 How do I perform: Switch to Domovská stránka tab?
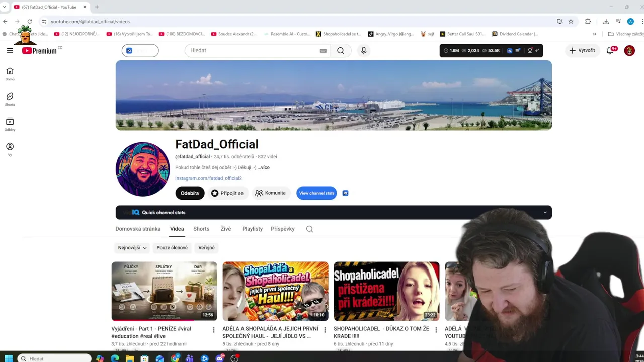[138, 229]
